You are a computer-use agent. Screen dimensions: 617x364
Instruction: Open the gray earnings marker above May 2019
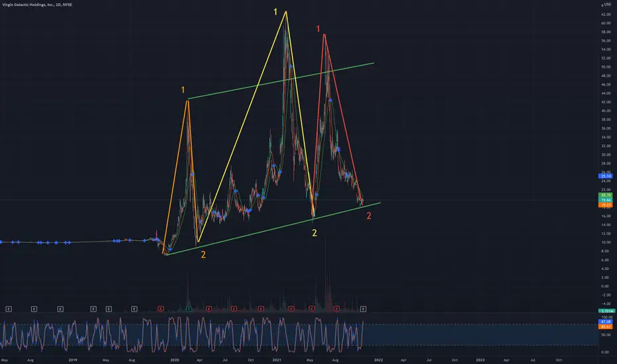109,309
